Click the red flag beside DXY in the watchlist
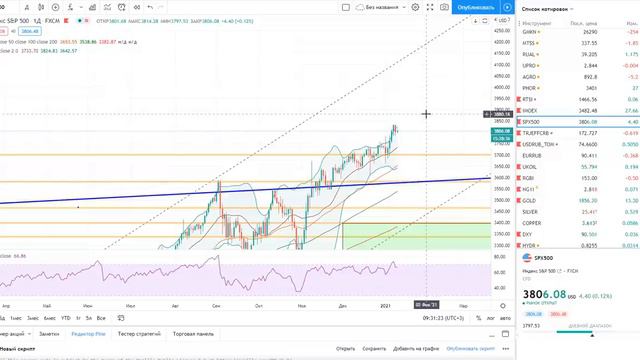Image resolution: width=640 pixels, height=360 pixels. 519,235
